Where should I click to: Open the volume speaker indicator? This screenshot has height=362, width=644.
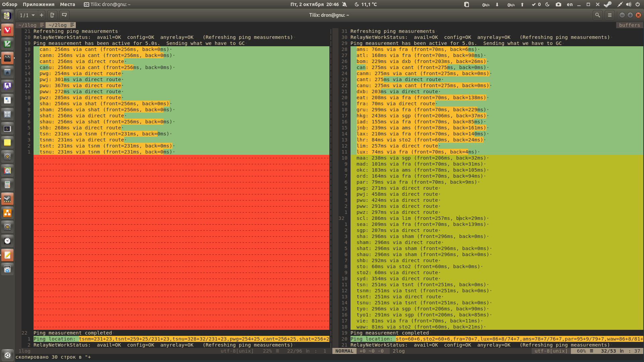point(629,4)
